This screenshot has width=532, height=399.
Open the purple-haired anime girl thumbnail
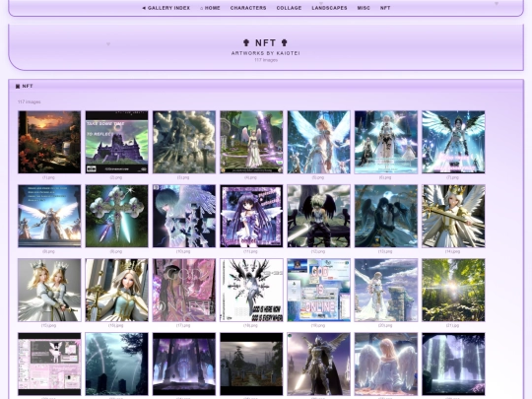(251, 216)
